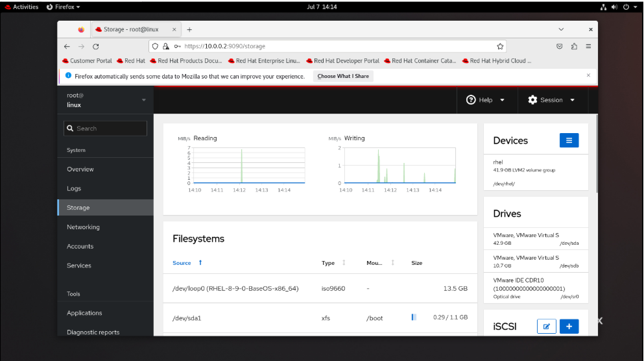The height and width of the screenshot is (361, 644).
Task: Open the Help dropdown menu
Action: pos(485,100)
